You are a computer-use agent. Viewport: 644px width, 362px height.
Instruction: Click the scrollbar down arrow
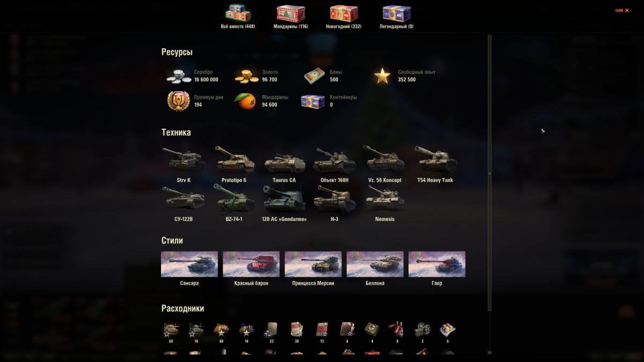tap(489, 352)
